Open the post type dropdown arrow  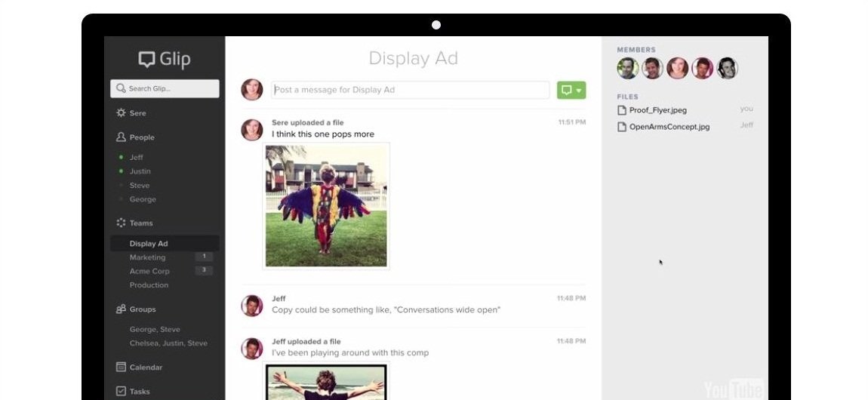pyautogui.click(x=579, y=91)
